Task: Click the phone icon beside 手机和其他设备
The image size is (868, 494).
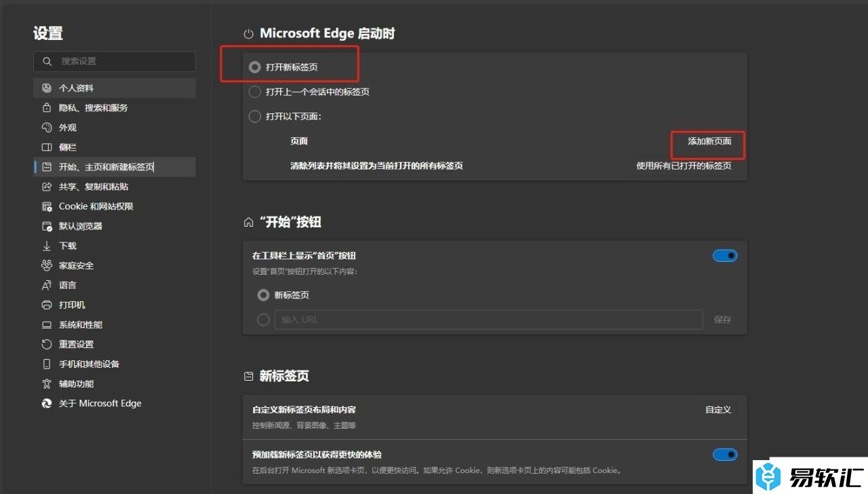Action: pyautogui.click(x=47, y=364)
